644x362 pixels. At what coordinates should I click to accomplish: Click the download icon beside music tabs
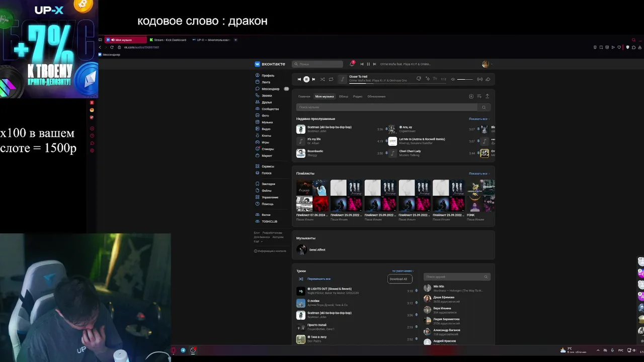tap(471, 96)
